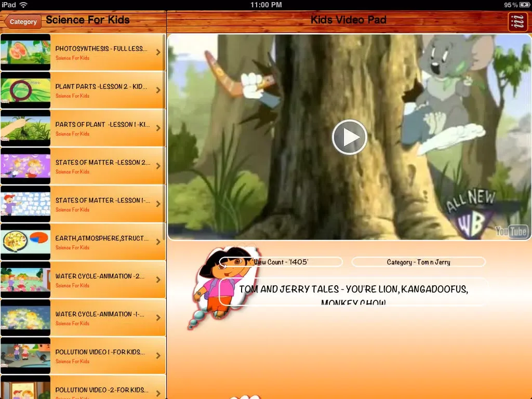Select 'WATER CYCLE-ANIMATION -2...' title
Screen dimensions: 532x399
[x=100, y=276]
